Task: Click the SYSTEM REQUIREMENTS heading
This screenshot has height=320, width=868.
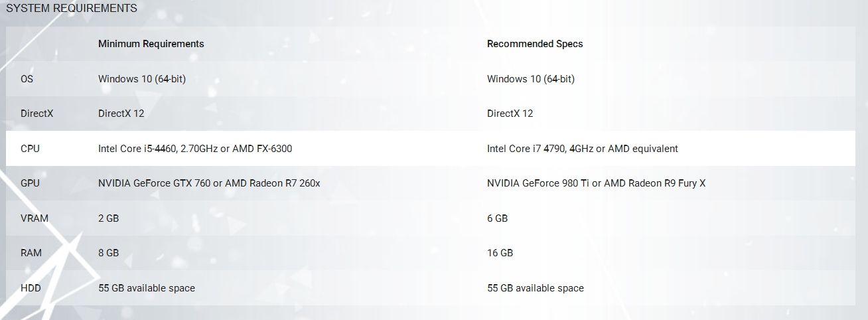Action: tap(72, 9)
